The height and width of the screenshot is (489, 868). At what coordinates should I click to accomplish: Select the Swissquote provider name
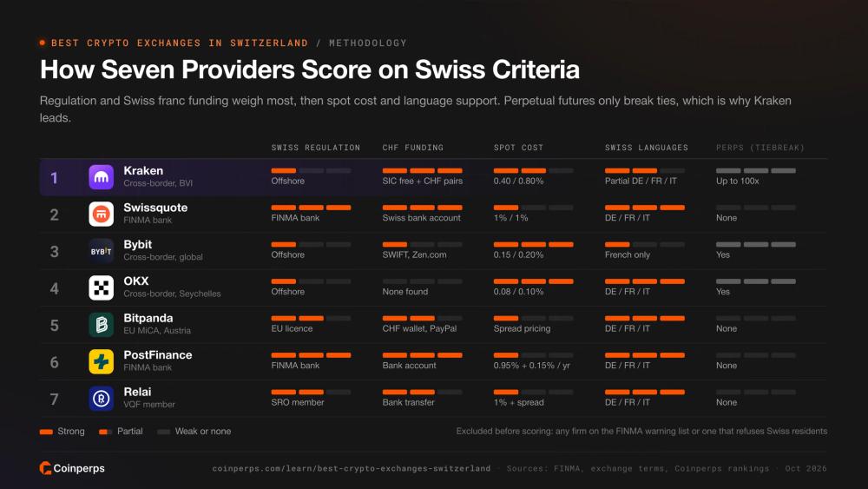point(155,208)
